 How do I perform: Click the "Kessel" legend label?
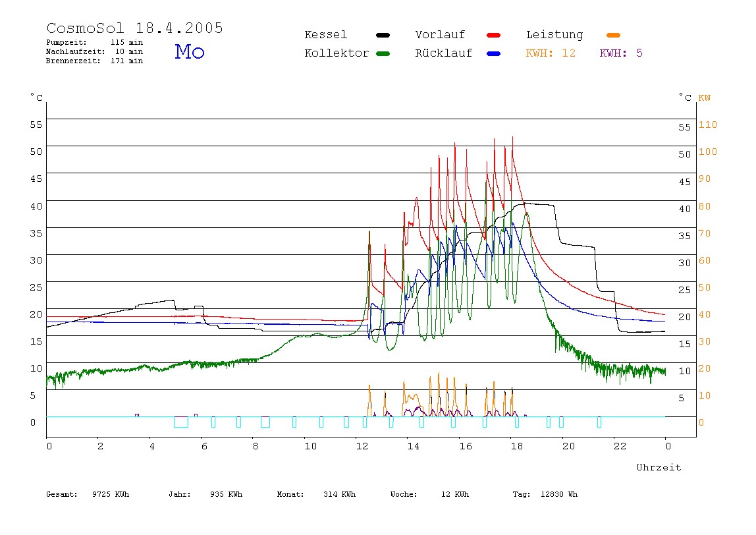tap(325, 35)
